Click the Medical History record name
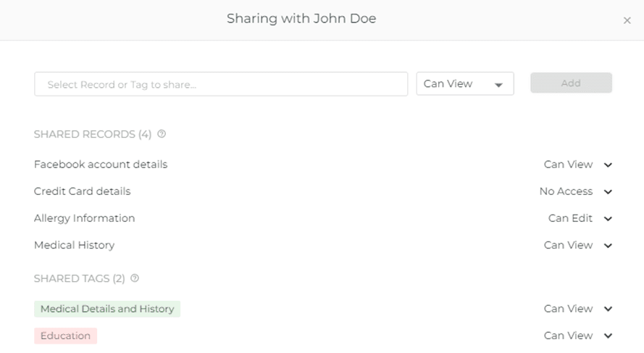644x353 pixels. [74, 245]
